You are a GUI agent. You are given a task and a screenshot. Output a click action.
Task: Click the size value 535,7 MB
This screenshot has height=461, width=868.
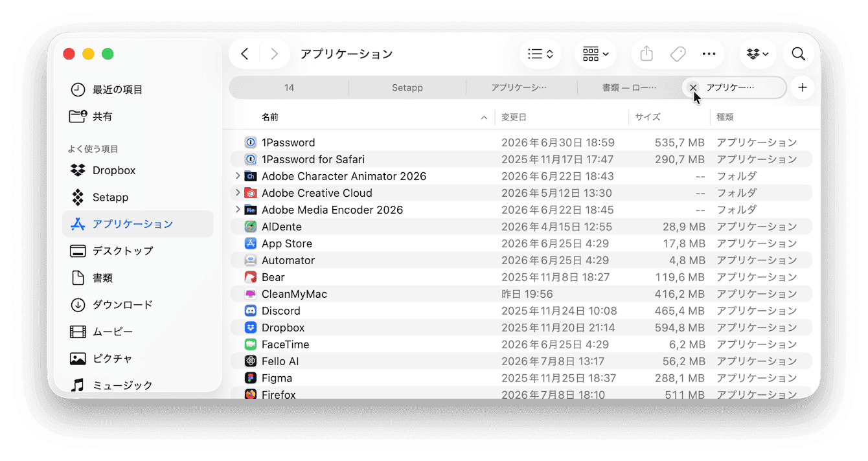click(680, 142)
